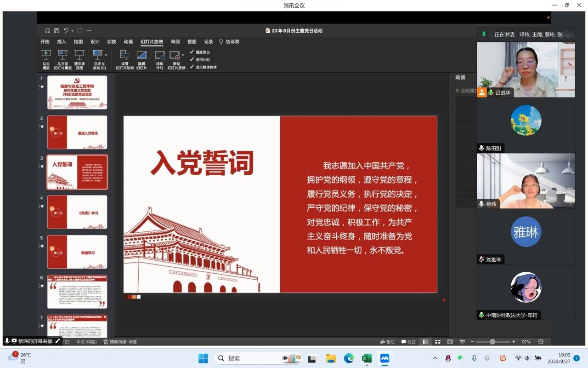588x368 pixels.
Task: Open the three-dot more options in quick toolbar
Action: coord(89,31)
